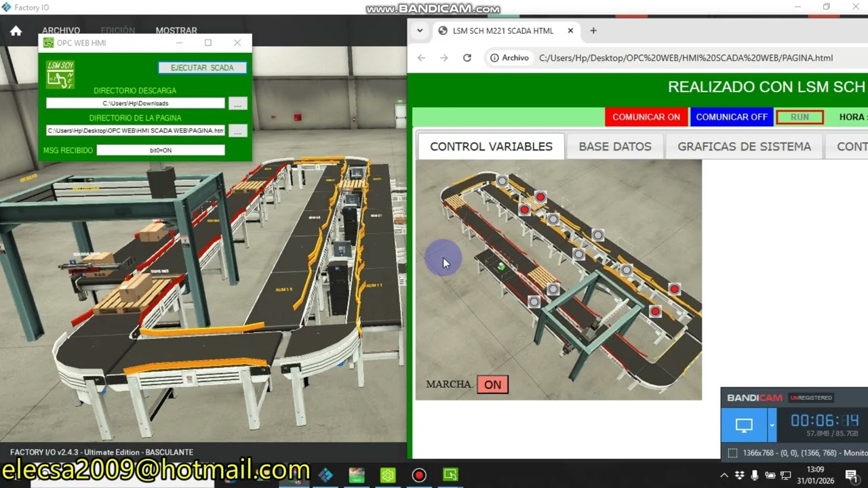Click the Bandicam rectangle area selection icon
The image size is (868, 488).
coord(732,453)
